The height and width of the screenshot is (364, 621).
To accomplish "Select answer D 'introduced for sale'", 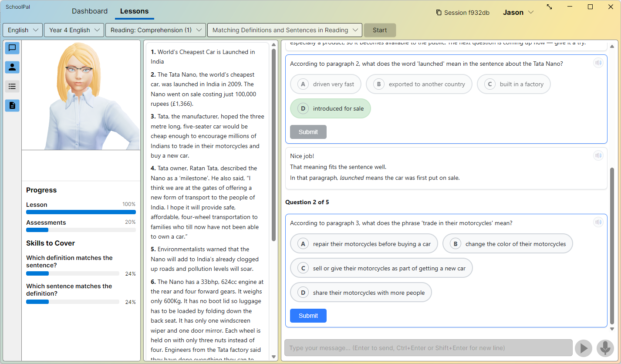I will 331,108.
